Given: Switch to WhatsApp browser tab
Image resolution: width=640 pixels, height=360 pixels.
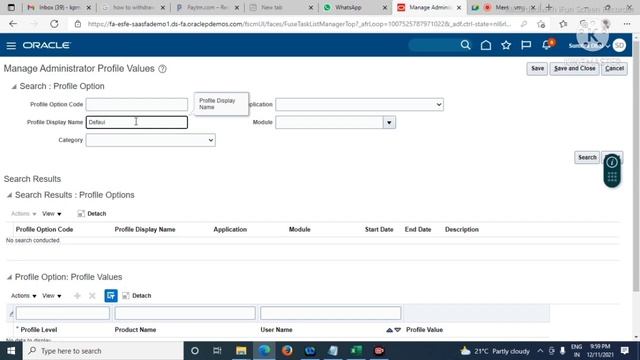Looking at the screenshot, I should click(x=355, y=7).
